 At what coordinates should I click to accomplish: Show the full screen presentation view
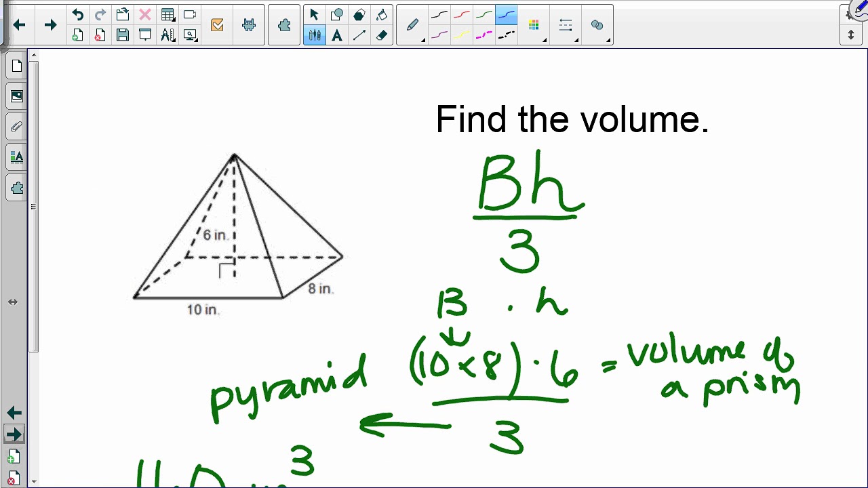tap(144, 35)
